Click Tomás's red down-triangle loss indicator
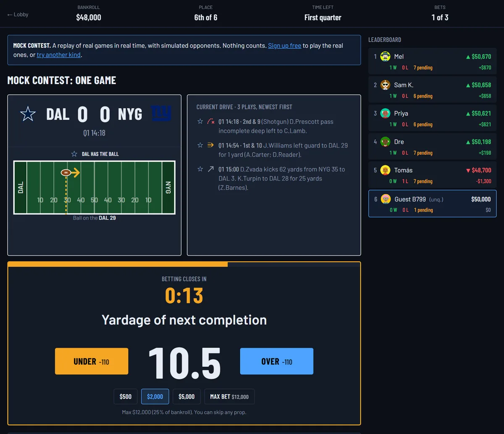This screenshot has width=504, height=434. (468, 171)
